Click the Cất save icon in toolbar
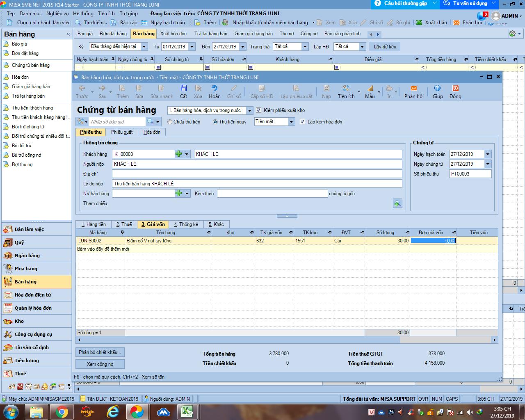This screenshot has width=525, height=420. tap(183, 89)
